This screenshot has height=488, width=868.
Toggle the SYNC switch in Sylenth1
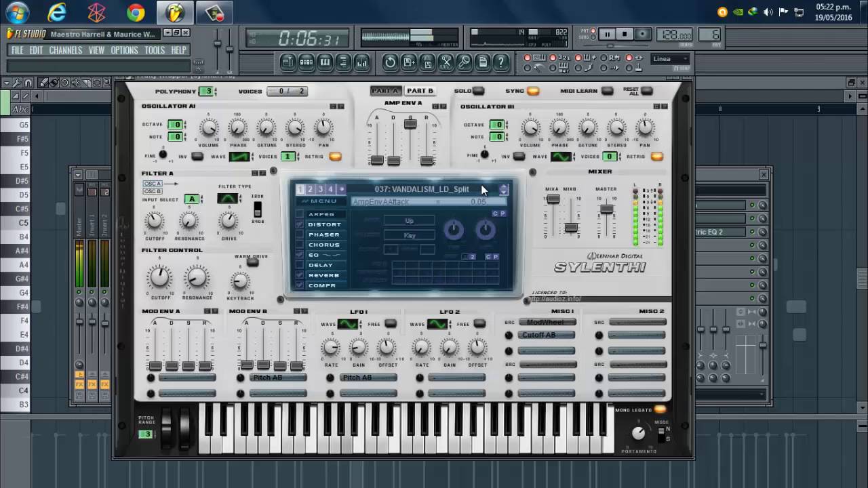click(x=533, y=91)
